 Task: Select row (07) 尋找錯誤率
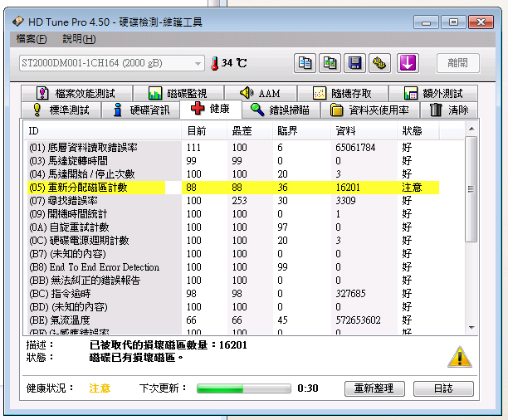coord(232,201)
